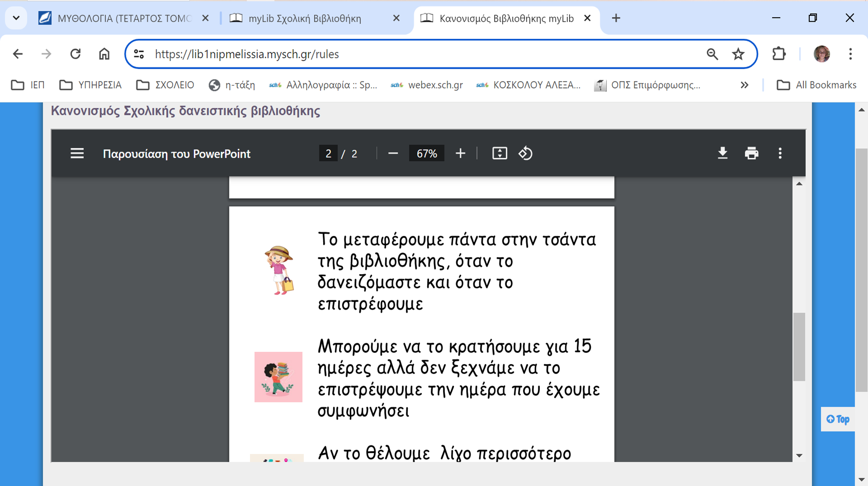This screenshot has height=486, width=868.
Task: Open the tab search dropdown
Action: (x=16, y=18)
